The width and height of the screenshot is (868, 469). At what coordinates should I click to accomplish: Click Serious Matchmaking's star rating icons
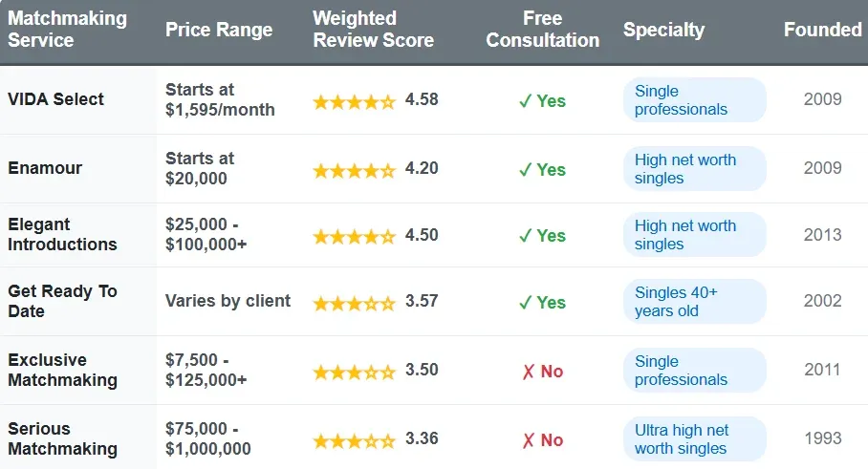(x=354, y=440)
